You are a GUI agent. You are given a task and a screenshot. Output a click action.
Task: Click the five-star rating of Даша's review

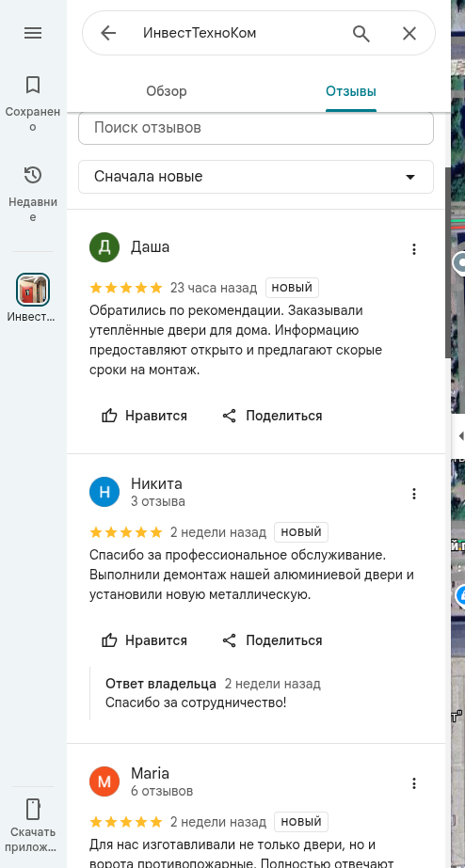[126, 288]
